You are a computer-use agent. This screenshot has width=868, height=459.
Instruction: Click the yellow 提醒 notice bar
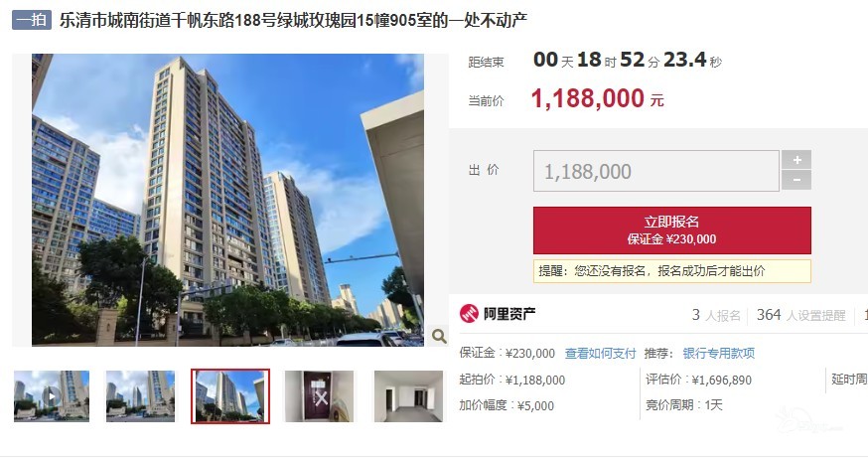[x=672, y=271]
